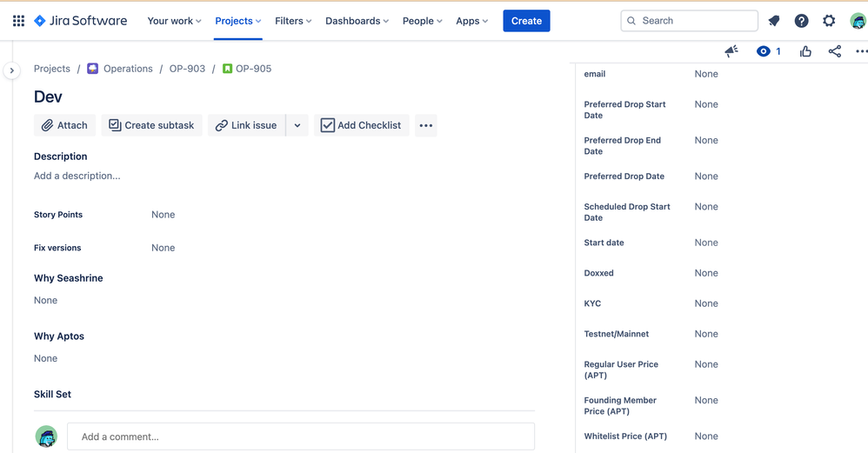Click the Link issue button
The width and height of the screenshot is (868, 453).
246,125
